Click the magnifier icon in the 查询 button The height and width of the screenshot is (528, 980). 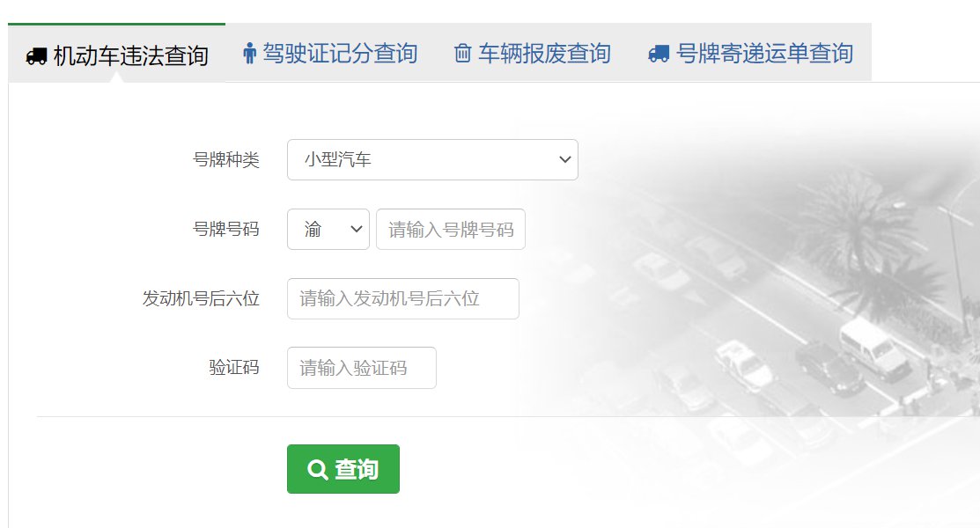[x=318, y=469]
